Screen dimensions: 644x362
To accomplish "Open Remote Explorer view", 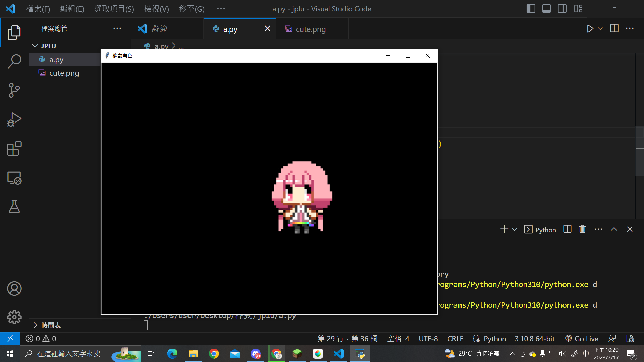I will (14, 178).
